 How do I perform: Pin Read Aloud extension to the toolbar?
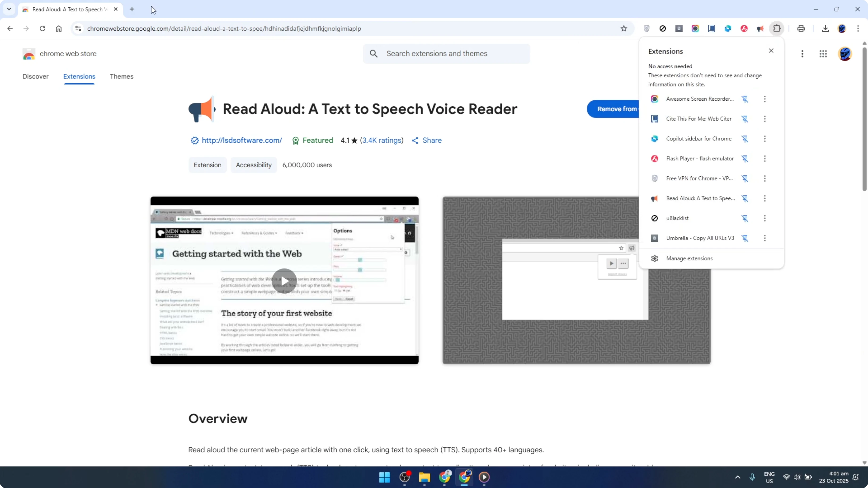click(x=745, y=199)
